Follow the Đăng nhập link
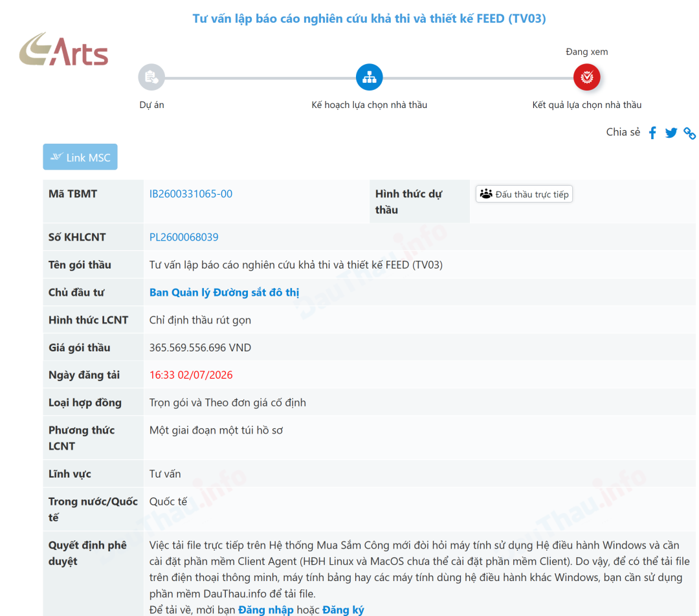Image resolution: width=699 pixels, height=616 pixels. click(266, 610)
